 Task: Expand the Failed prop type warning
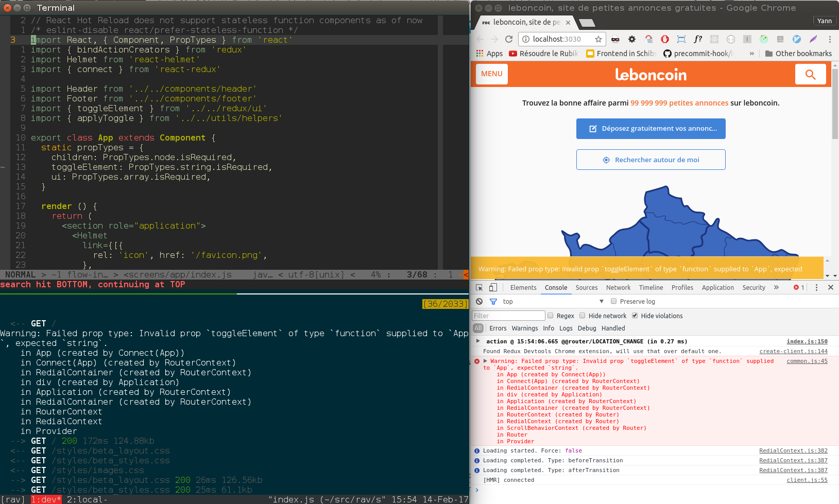[485, 361]
